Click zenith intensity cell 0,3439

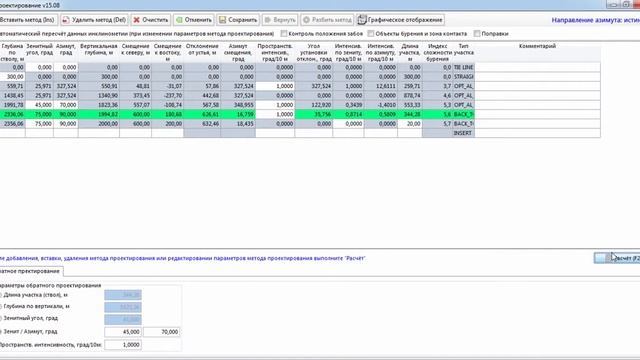[348, 105]
